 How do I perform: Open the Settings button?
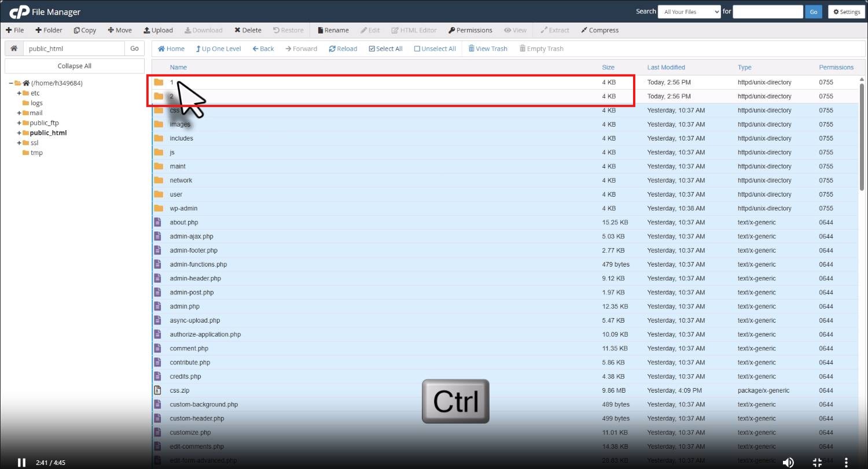(x=847, y=12)
